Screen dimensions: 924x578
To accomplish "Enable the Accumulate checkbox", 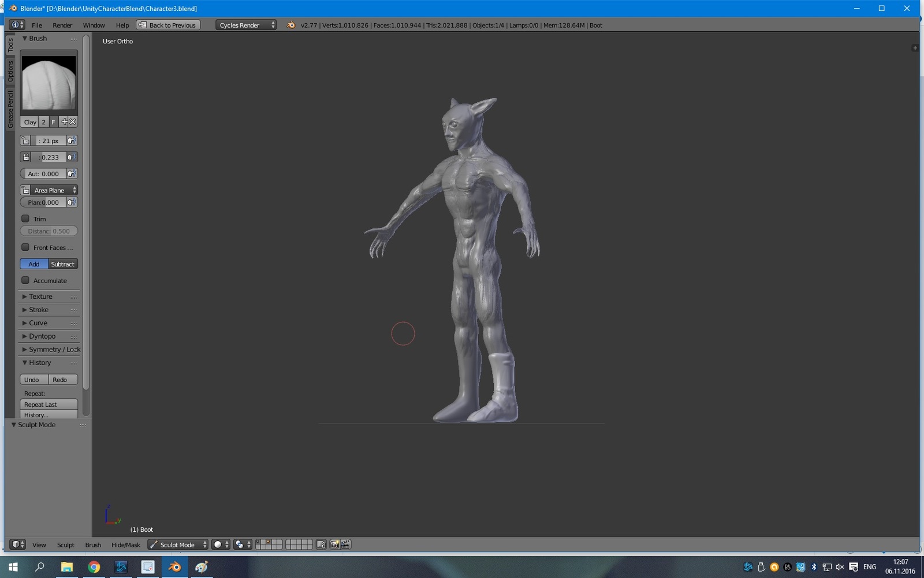I will [x=25, y=280].
